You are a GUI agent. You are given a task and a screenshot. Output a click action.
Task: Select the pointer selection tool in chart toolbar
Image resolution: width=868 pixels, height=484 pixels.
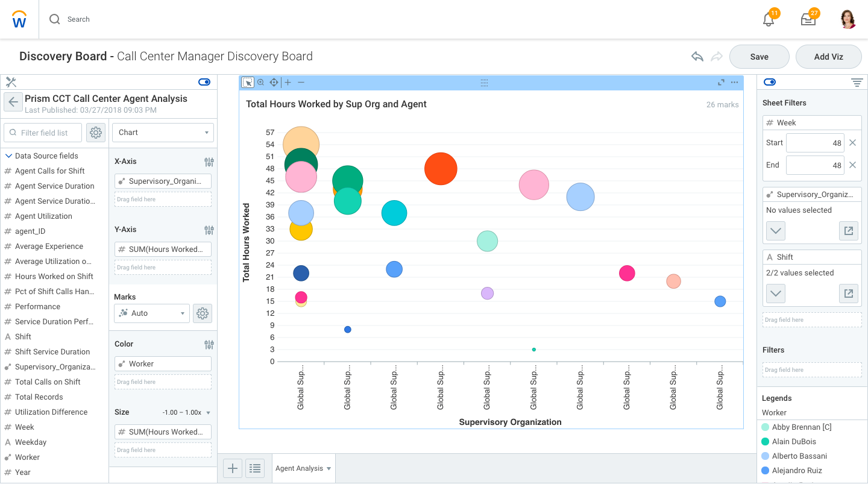(247, 83)
